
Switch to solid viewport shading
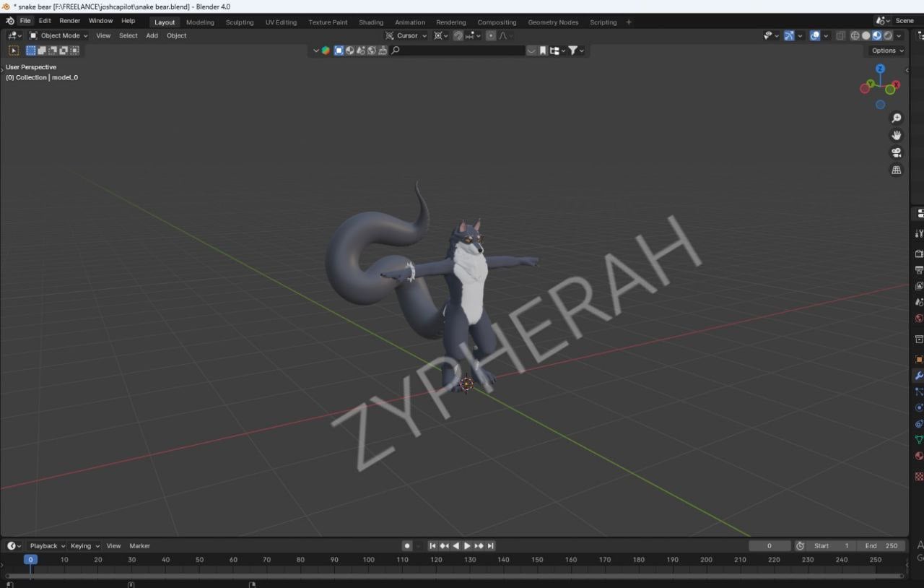pyautogui.click(x=866, y=35)
